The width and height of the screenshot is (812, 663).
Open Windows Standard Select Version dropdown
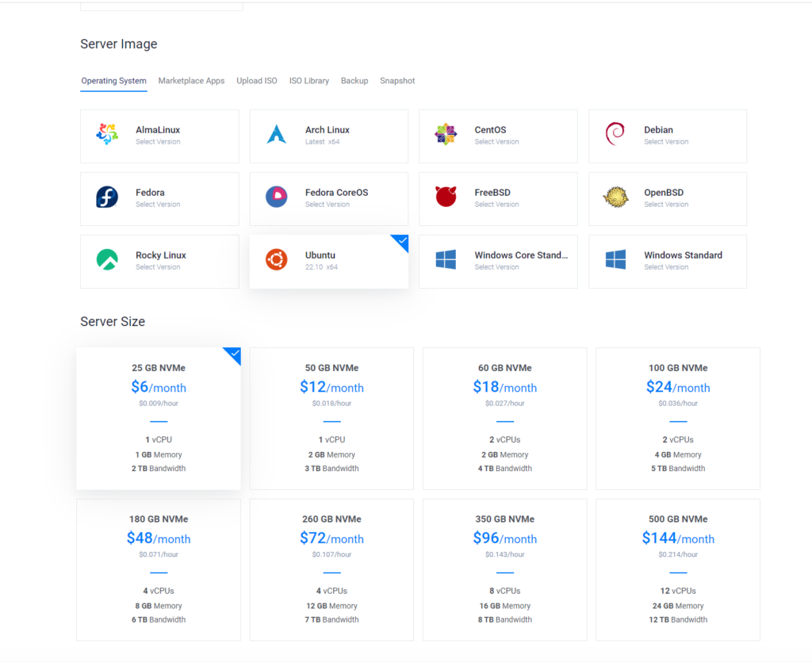(x=666, y=267)
